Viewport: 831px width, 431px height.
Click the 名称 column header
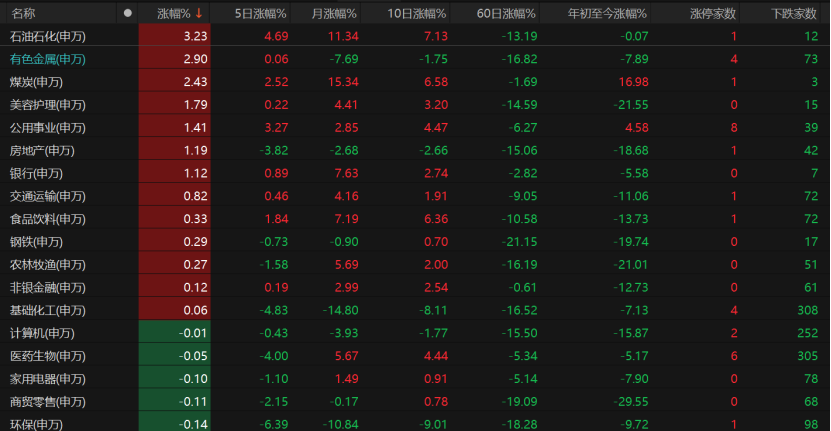[23, 14]
